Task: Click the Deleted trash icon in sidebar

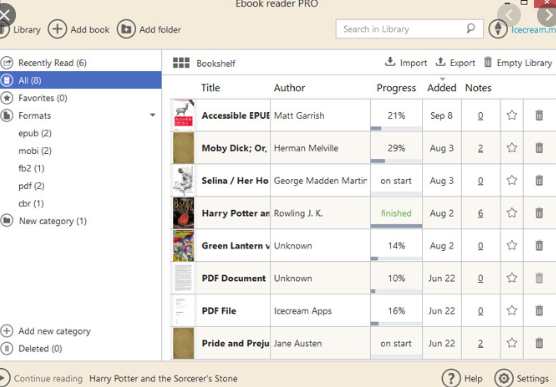Action: click(7, 348)
